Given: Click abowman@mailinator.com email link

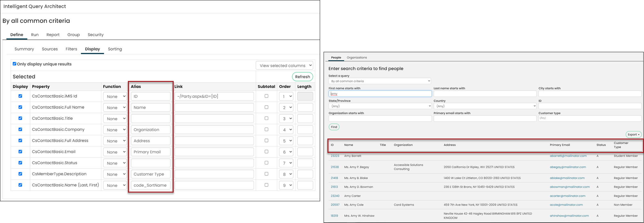Looking at the screenshot, I should tap(570, 187).
